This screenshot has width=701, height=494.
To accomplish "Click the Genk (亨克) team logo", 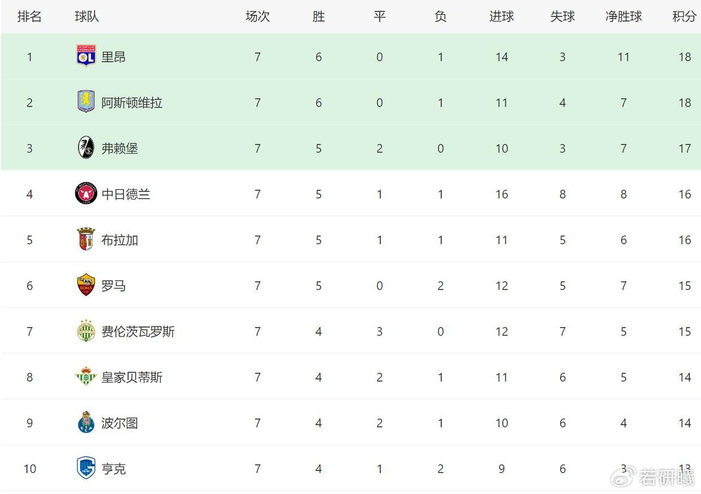I will point(86,468).
